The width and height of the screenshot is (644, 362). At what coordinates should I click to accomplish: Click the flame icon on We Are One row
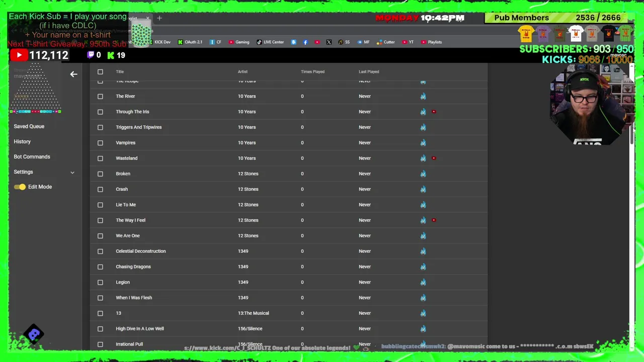point(423,235)
